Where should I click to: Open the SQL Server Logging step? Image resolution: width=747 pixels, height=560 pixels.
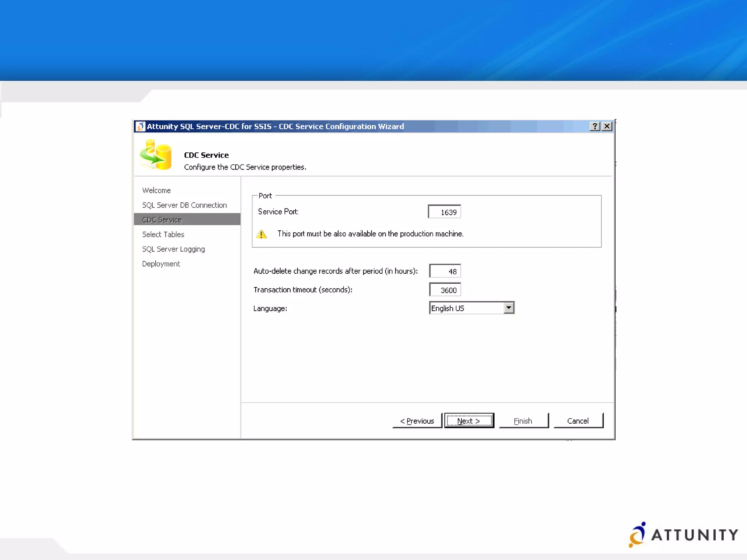(174, 249)
